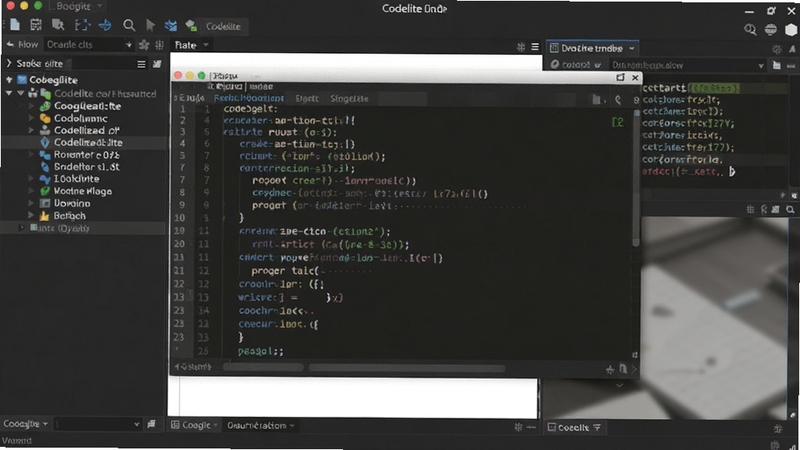Click the restore icon on floating editor titlebar
Viewport: 800px width, 450px height.
[620, 78]
